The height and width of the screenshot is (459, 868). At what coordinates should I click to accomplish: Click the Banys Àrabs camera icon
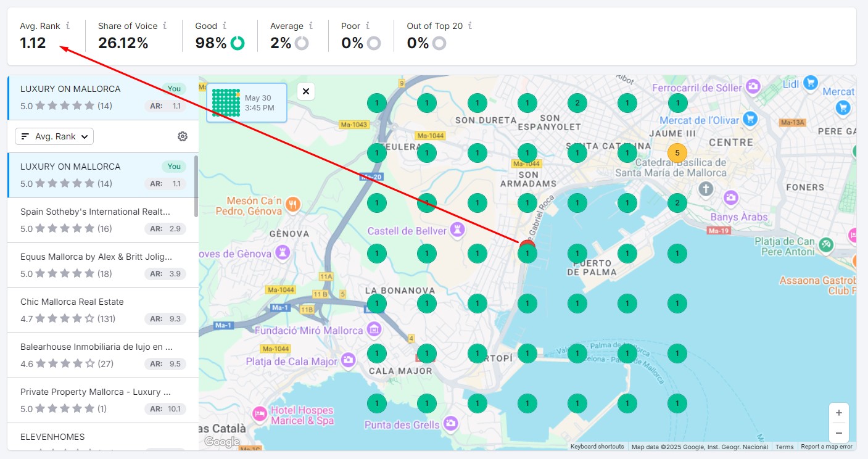coord(731,198)
